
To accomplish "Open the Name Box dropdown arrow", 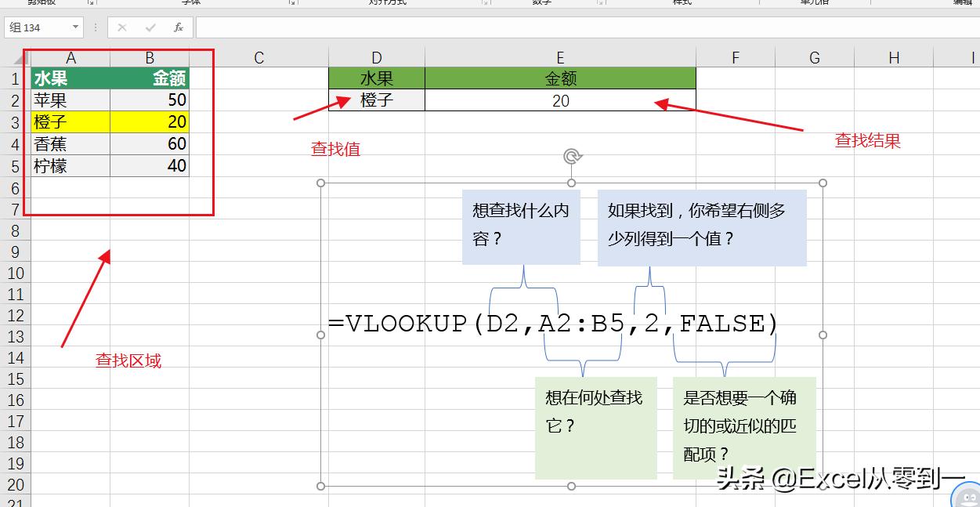I will pos(75,27).
